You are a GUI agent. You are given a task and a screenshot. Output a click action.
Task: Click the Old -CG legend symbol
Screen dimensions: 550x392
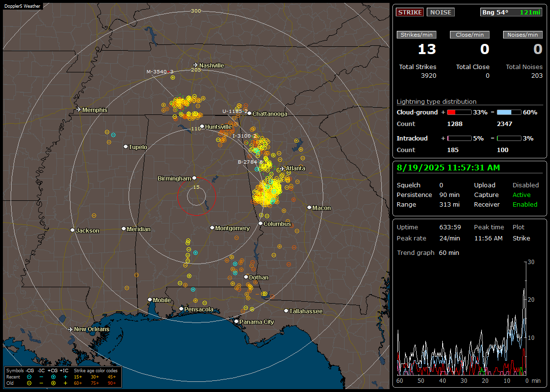pos(29,383)
